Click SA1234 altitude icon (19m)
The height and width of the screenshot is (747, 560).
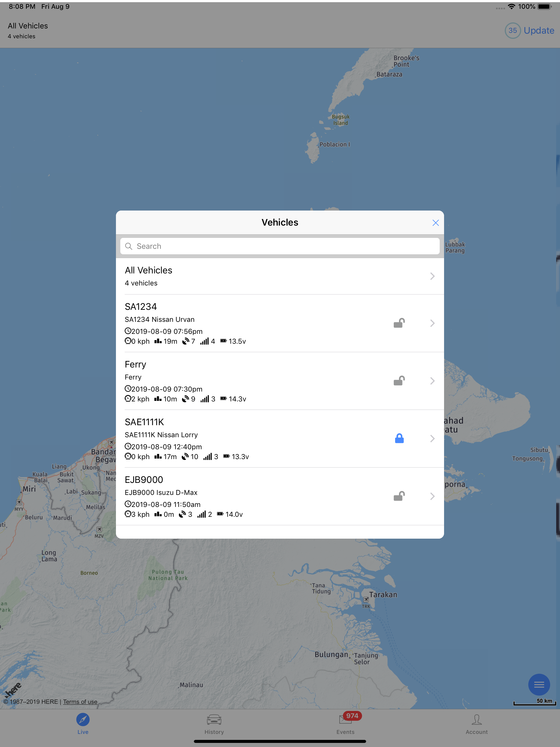click(x=158, y=341)
